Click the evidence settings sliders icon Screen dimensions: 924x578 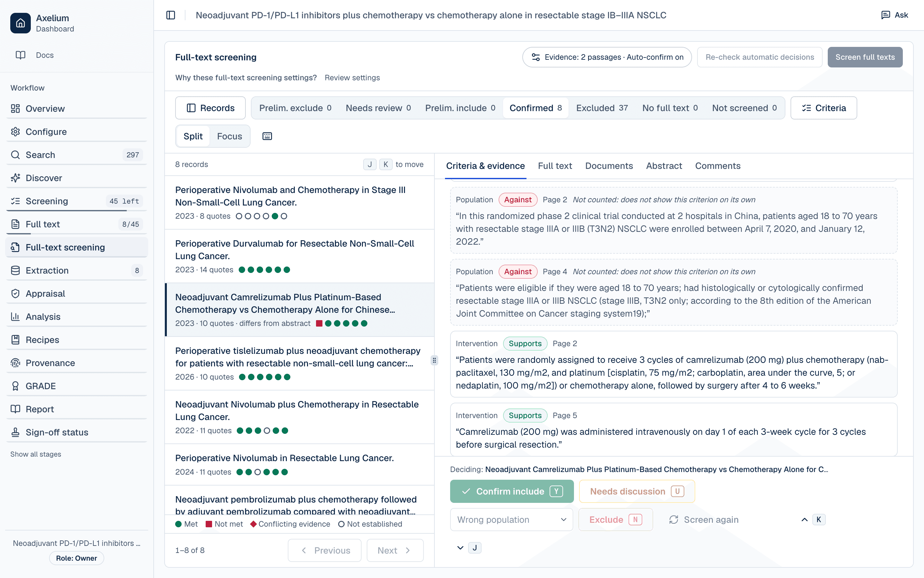(536, 57)
